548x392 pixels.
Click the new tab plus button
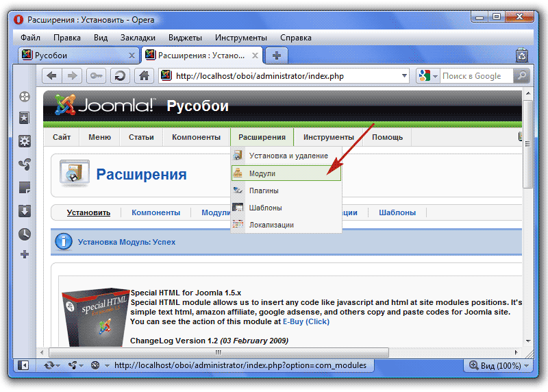tap(277, 56)
